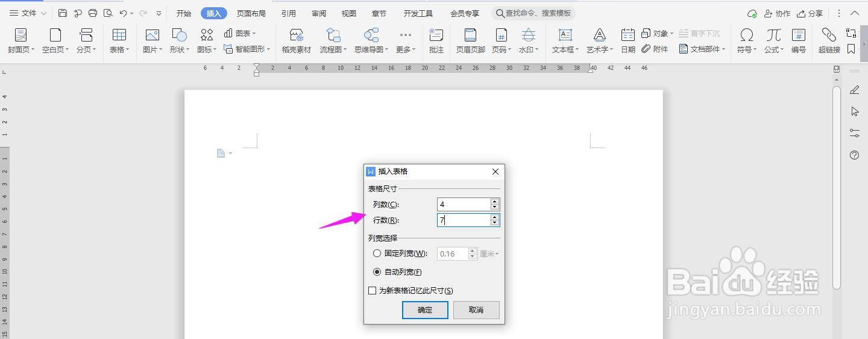Insert a cover page (封面页)
The height and width of the screenshot is (339, 868).
(21, 41)
